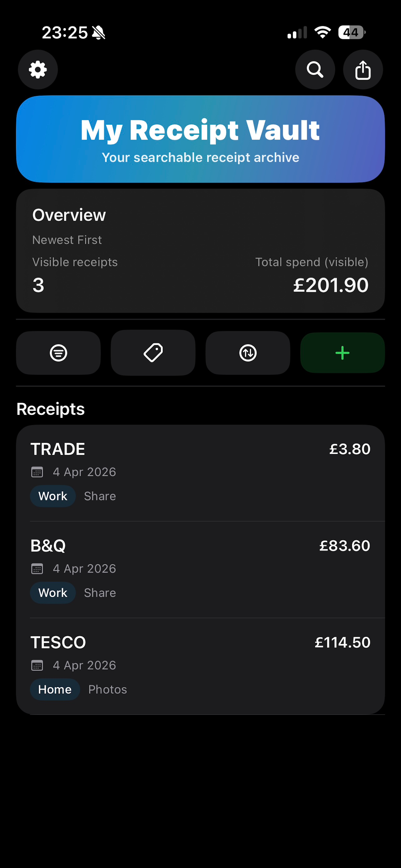Open the TESCO £114.50 receipt
The height and width of the screenshot is (868, 401).
(x=201, y=666)
